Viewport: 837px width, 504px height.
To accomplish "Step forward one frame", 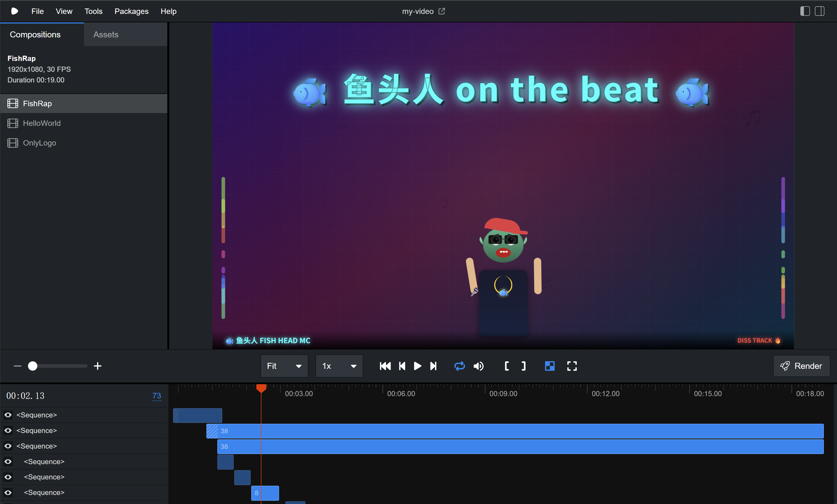I will 433,366.
